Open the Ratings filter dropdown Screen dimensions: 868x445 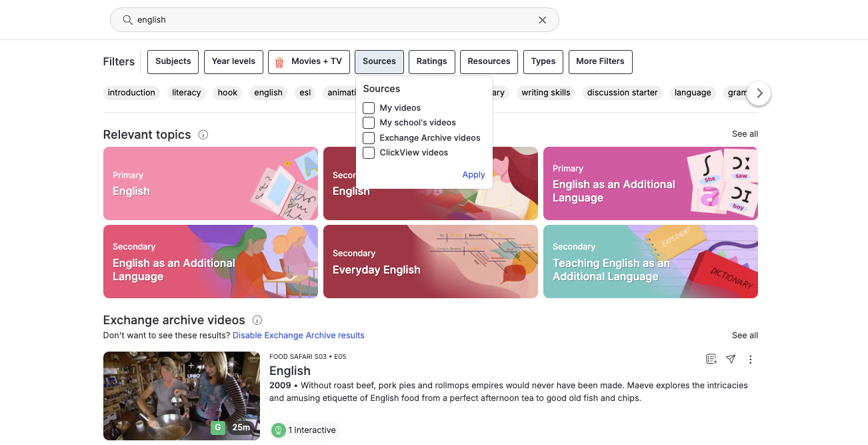tap(432, 61)
